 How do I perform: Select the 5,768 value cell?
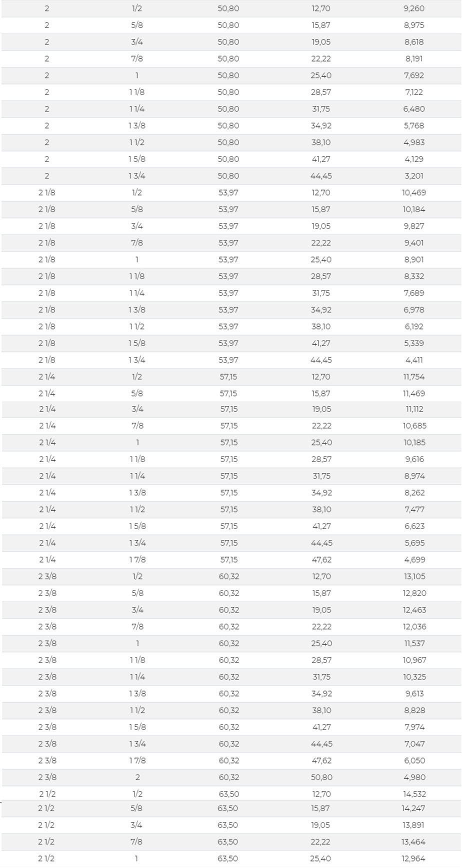[x=414, y=125]
